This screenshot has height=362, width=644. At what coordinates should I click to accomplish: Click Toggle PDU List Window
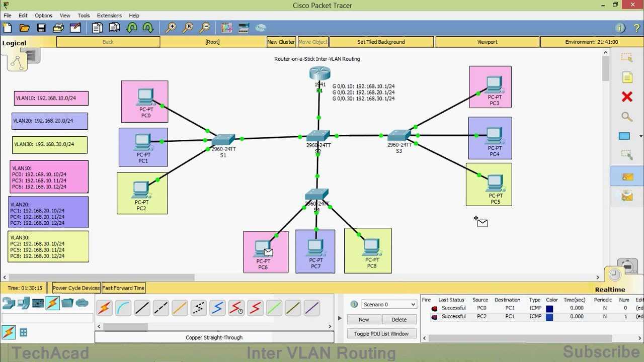381,334
